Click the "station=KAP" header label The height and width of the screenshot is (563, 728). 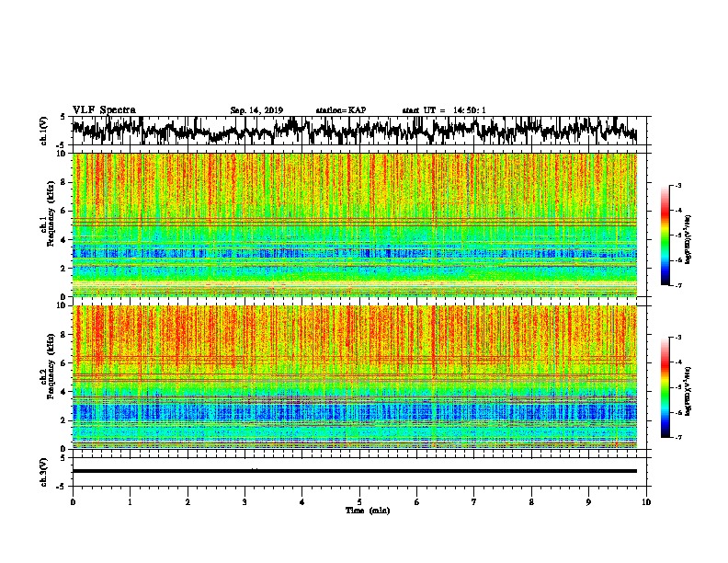point(341,110)
